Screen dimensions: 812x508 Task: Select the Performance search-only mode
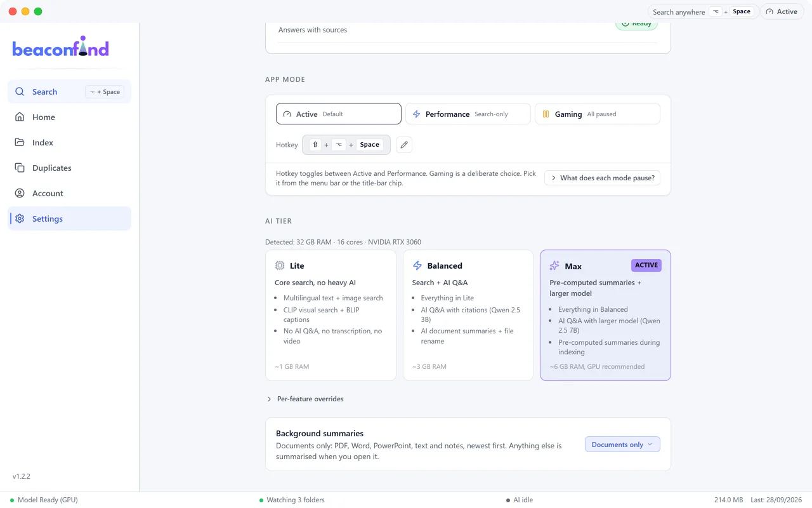[468, 114]
